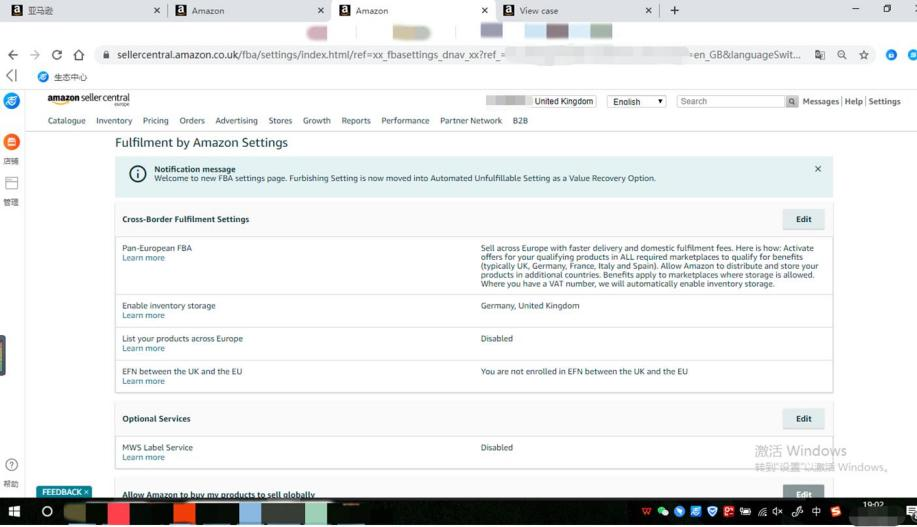This screenshot has height=527, width=917.
Task: Open the Sogou S icon in tray
Action: point(836,512)
